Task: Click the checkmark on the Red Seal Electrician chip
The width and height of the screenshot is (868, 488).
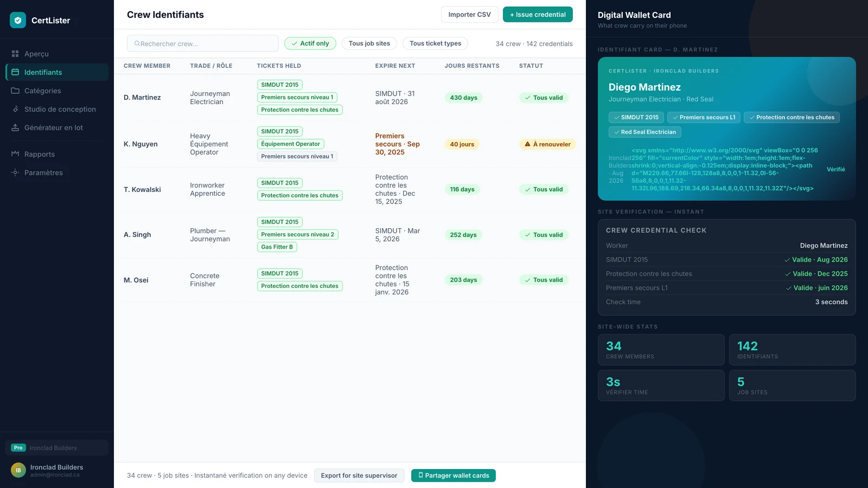Action: point(617,132)
